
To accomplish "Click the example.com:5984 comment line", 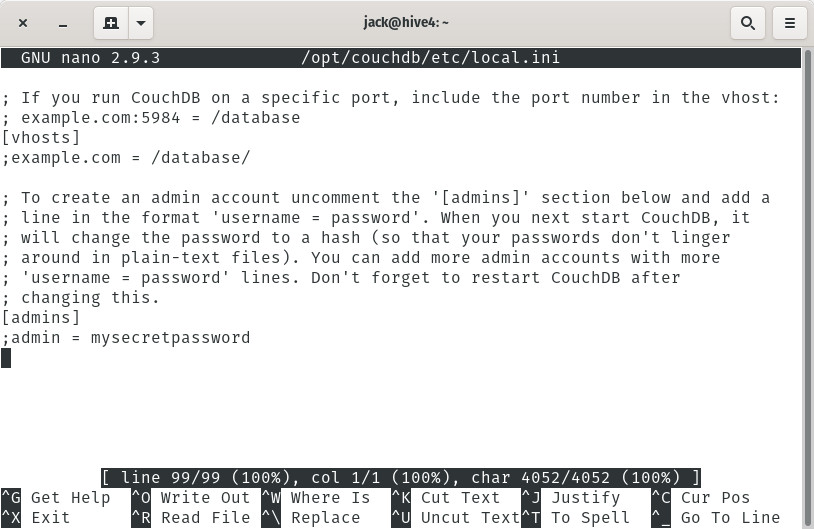I will point(151,118).
